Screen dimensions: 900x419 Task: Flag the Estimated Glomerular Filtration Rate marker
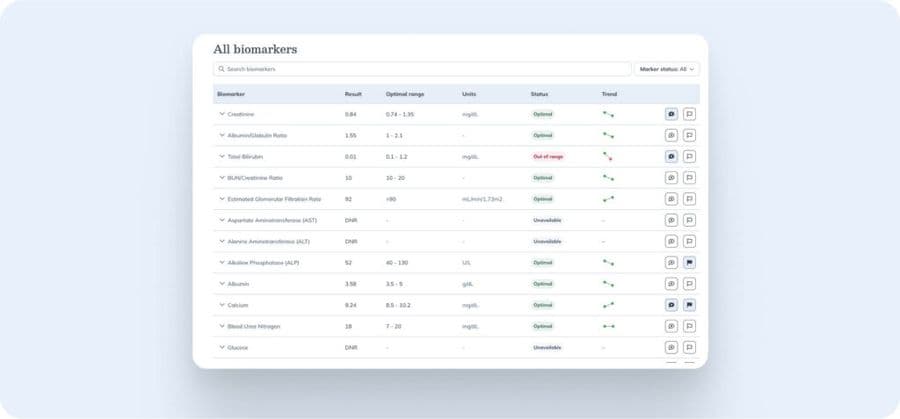690,199
